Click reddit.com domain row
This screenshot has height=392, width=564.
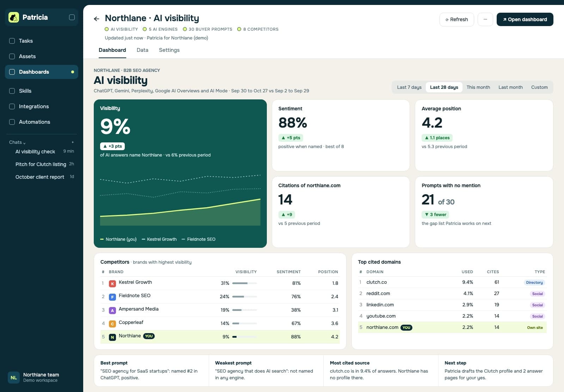coord(452,294)
